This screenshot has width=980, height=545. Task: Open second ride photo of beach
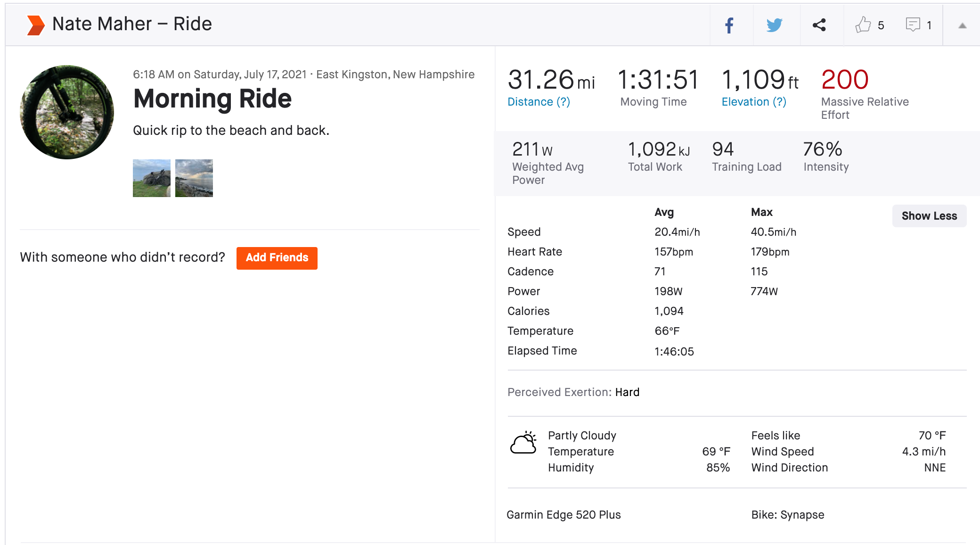pyautogui.click(x=194, y=178)
